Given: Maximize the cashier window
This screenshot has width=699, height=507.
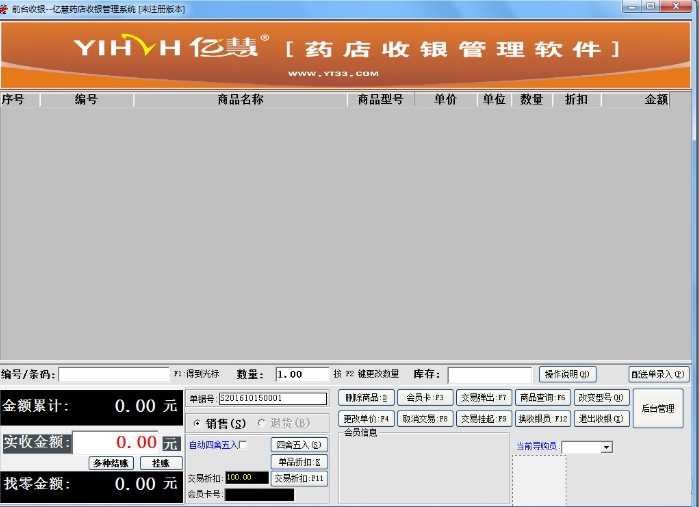Looking at the screenshot, I should [650, 6].
